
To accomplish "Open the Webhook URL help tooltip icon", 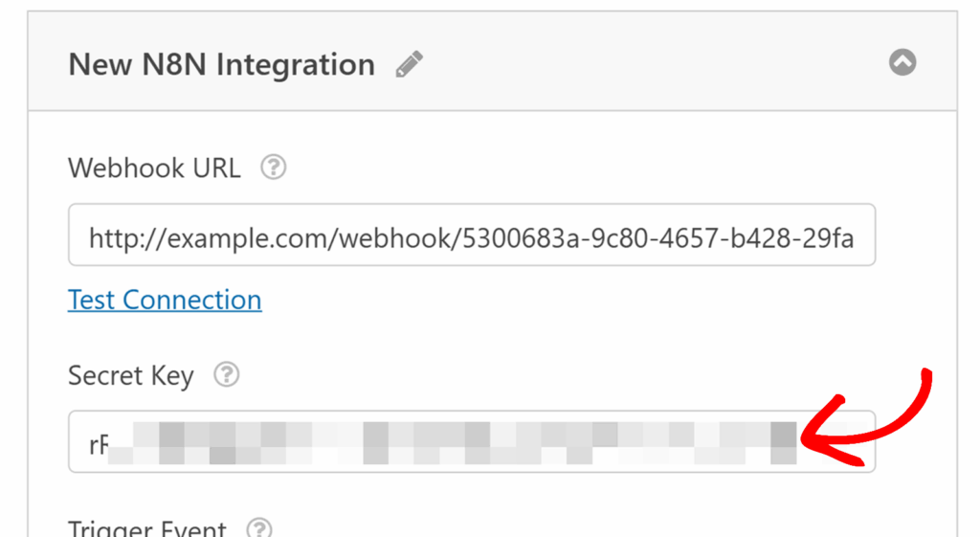I will (274, 168).
